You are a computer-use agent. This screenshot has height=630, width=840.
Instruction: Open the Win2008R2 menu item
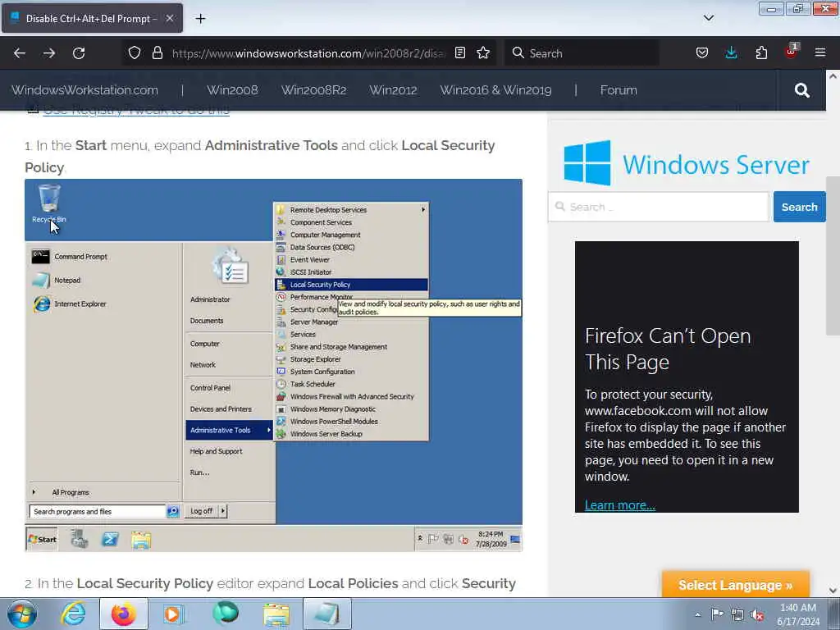[314, 90]
